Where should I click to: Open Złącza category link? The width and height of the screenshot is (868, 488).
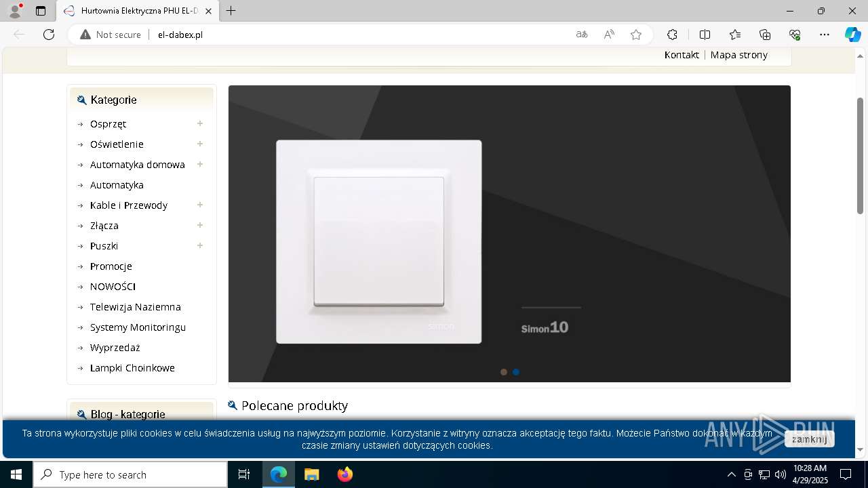click(x=104, y=226)
